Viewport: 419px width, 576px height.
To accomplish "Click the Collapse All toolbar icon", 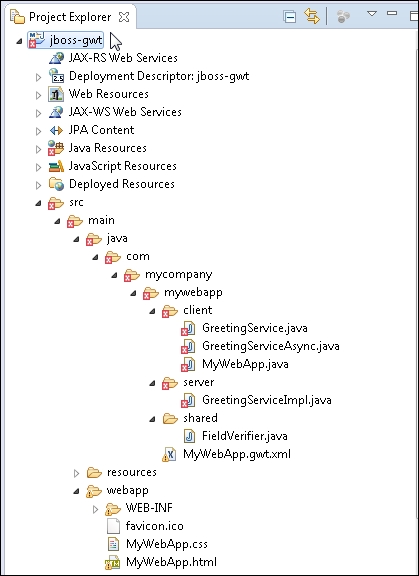I will click(290, 17).
